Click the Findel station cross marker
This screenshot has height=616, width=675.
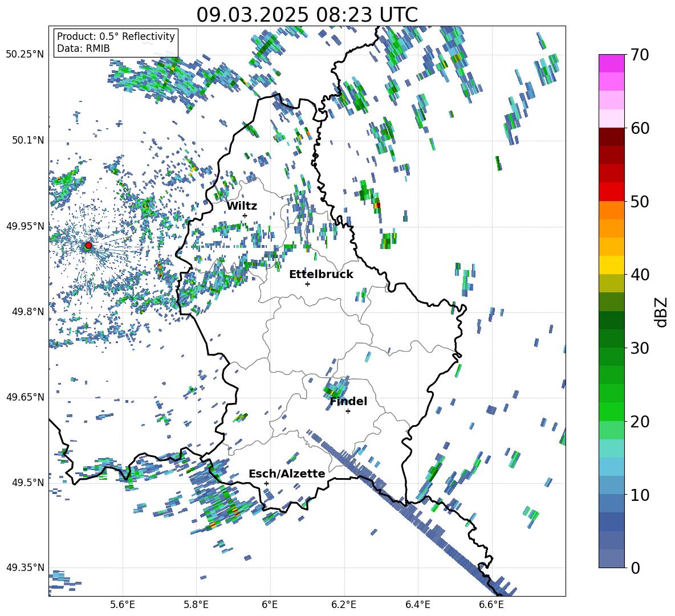[x=348, y=411]
